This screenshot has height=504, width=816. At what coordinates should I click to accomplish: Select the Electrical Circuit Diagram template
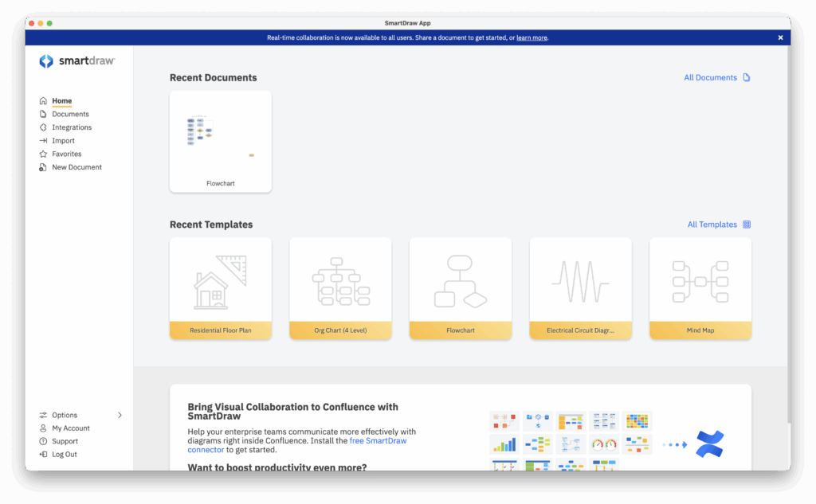point(581,289)
